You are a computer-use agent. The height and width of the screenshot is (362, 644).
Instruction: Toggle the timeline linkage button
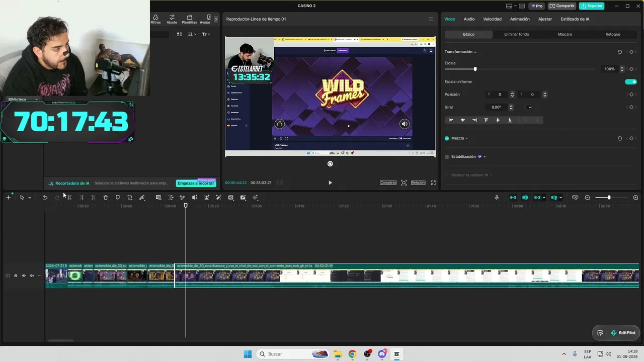[x=537, y=198]
